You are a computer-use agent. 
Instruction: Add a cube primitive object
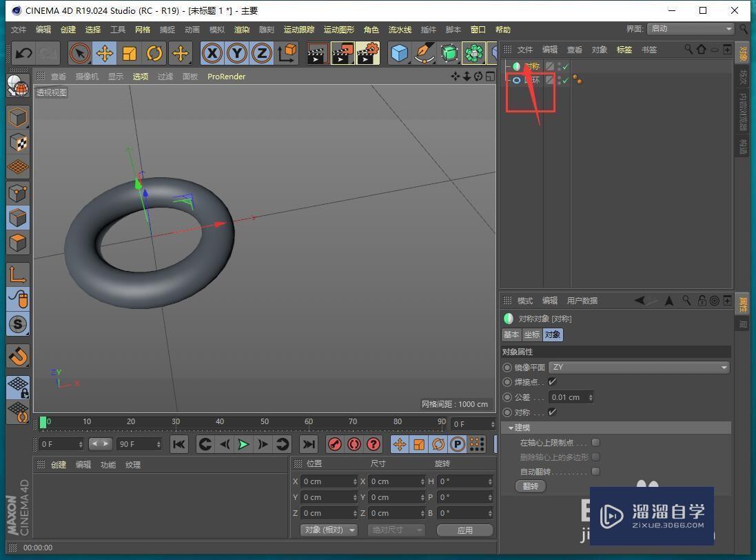click(x=400, y=53)
